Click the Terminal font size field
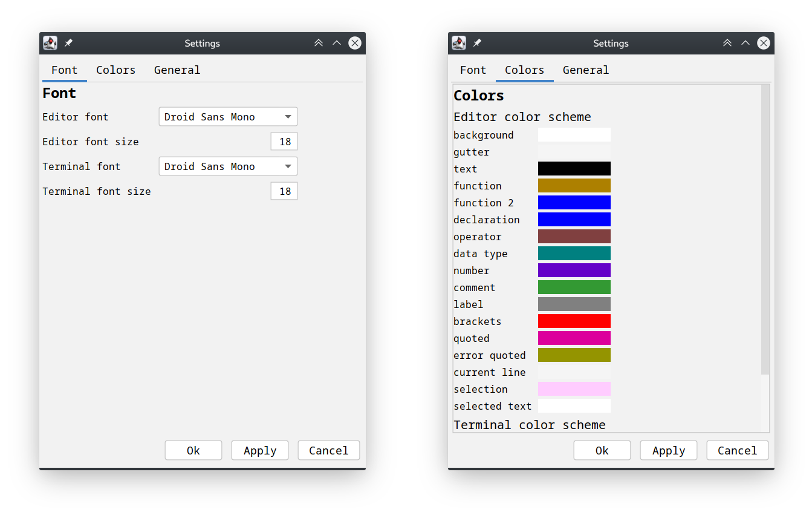Screen dimensions: 812x518 click(x=284, y=191)
